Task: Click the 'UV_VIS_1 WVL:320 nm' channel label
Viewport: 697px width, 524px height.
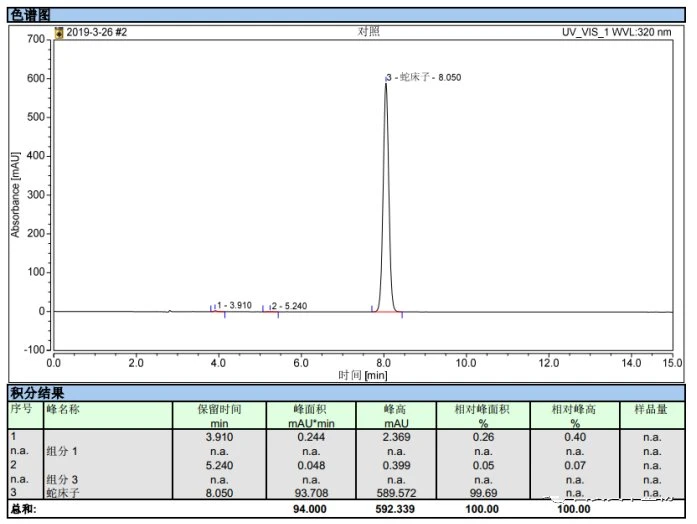Action: pyautogui.click(x=617, y=32)
